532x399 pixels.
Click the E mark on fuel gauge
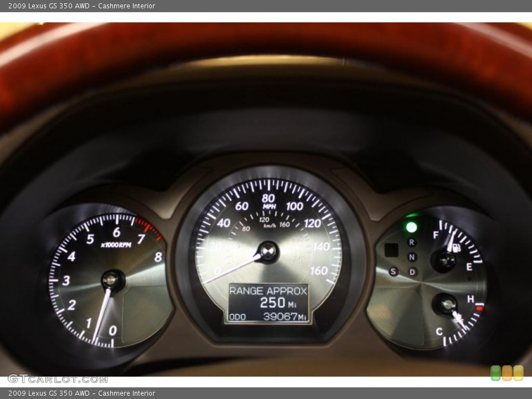tap(469, 267)
